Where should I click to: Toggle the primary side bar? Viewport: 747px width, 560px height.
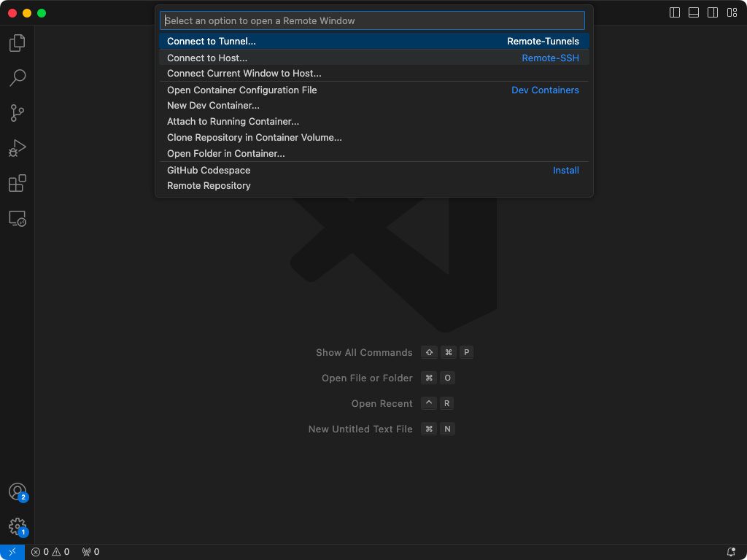675,12
